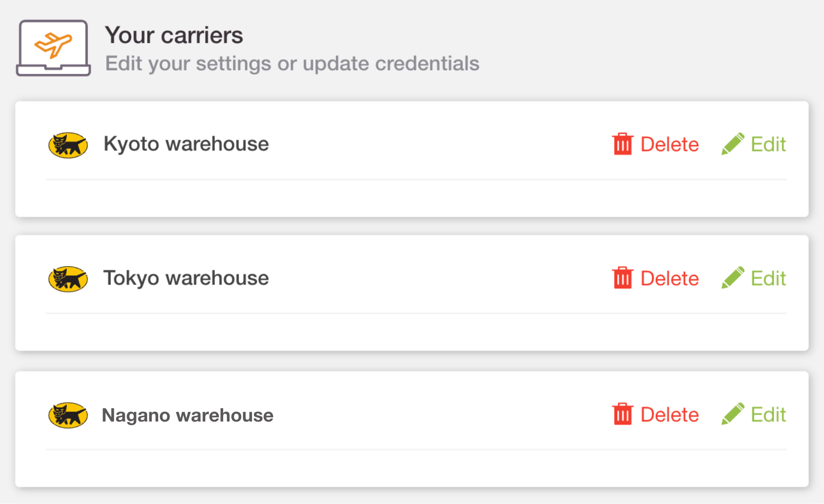The height and width of the screenshot is (504, 824).
Task: Delete the Tokyo warehouse carrier via text
Action: coord(670,278)
